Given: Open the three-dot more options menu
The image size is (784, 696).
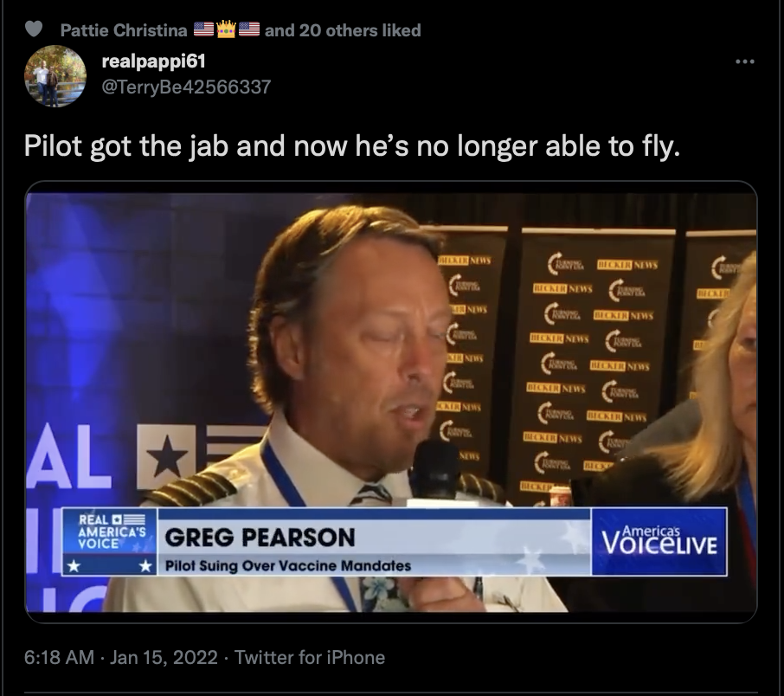Looking at the screenshot, I should (744, 62).
